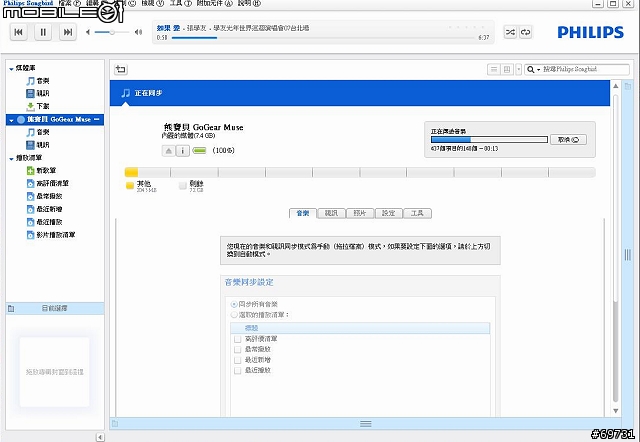
Task: Collapse the 媒體庫 library section
Action: click(11, 69)
